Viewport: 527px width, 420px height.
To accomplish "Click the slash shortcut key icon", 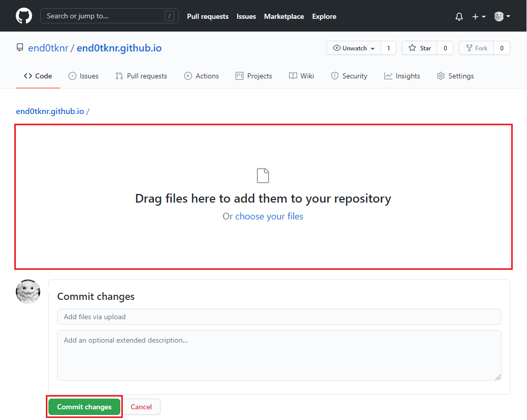I will pos(169,16).
